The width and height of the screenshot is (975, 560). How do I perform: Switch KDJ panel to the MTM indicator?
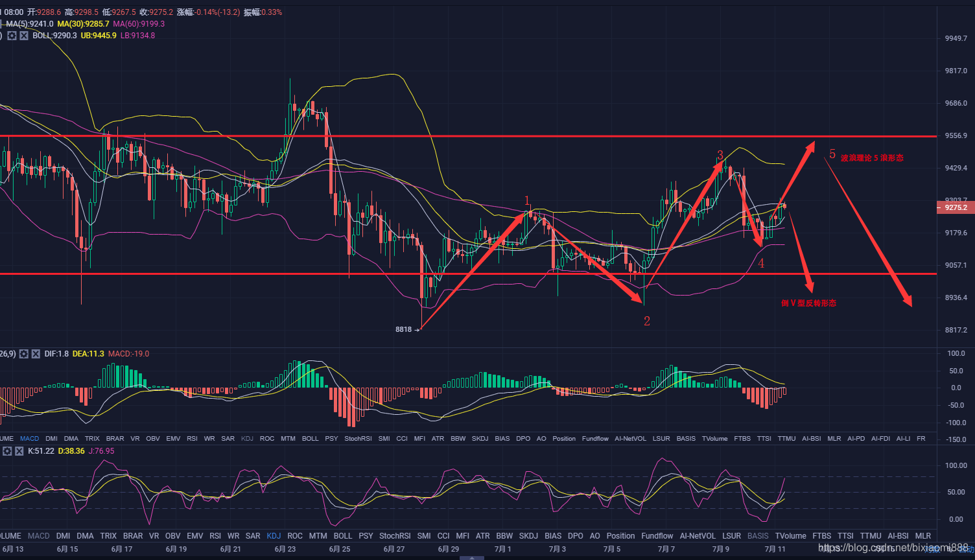click(x=318, y=536)
